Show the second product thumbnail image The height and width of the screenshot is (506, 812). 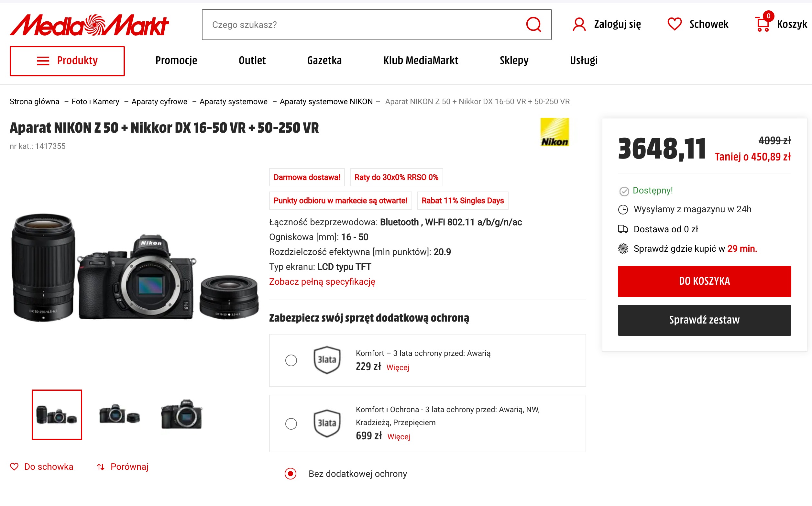[119, 415]
